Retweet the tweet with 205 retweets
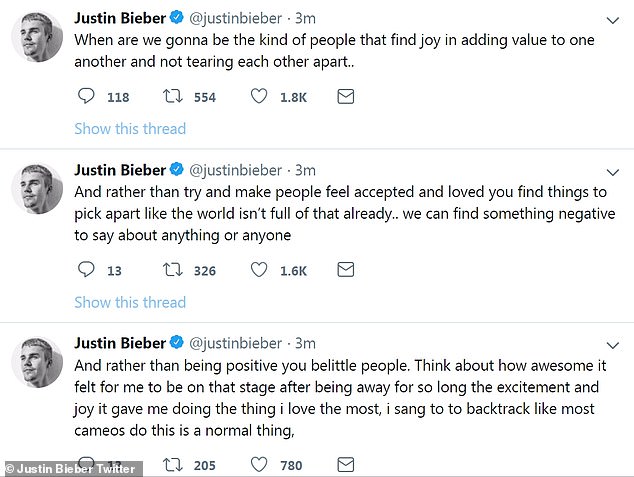 pos(171,463)
